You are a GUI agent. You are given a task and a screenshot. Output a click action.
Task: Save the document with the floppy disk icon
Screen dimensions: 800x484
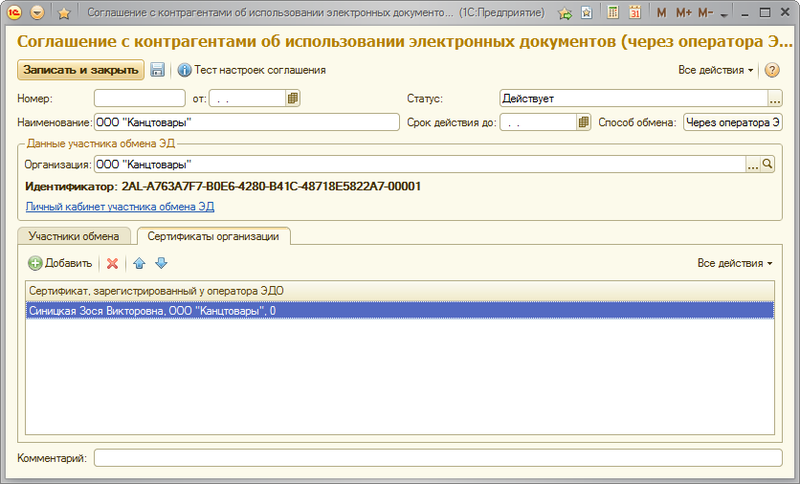coord(157,70)
